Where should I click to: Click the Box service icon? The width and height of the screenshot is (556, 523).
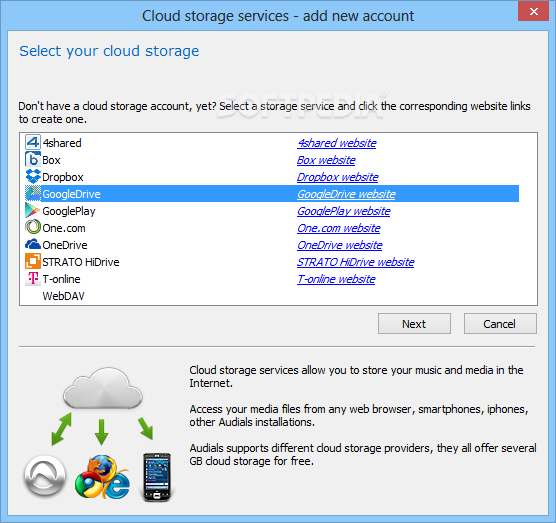pyautogui.click(x=33, y=160)
